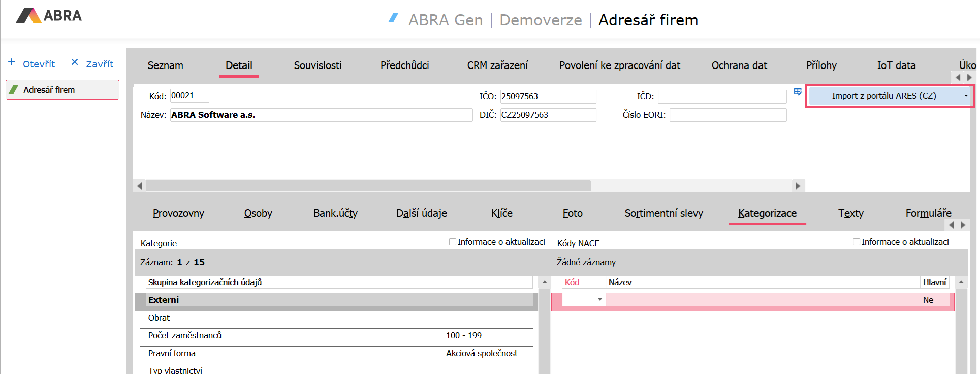This screenshot has height=374, width=980.
Task: Select the Externí category group row
Action: [335, 300]
